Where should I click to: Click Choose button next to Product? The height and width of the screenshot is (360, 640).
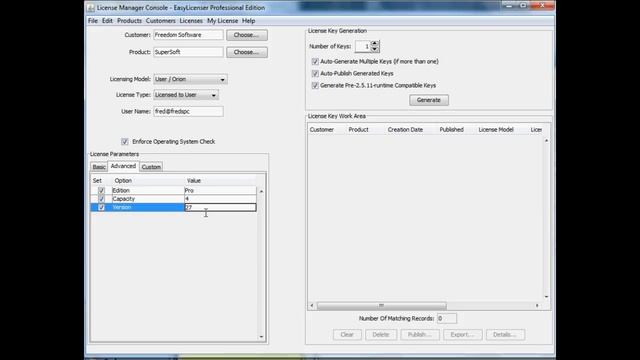247,52
